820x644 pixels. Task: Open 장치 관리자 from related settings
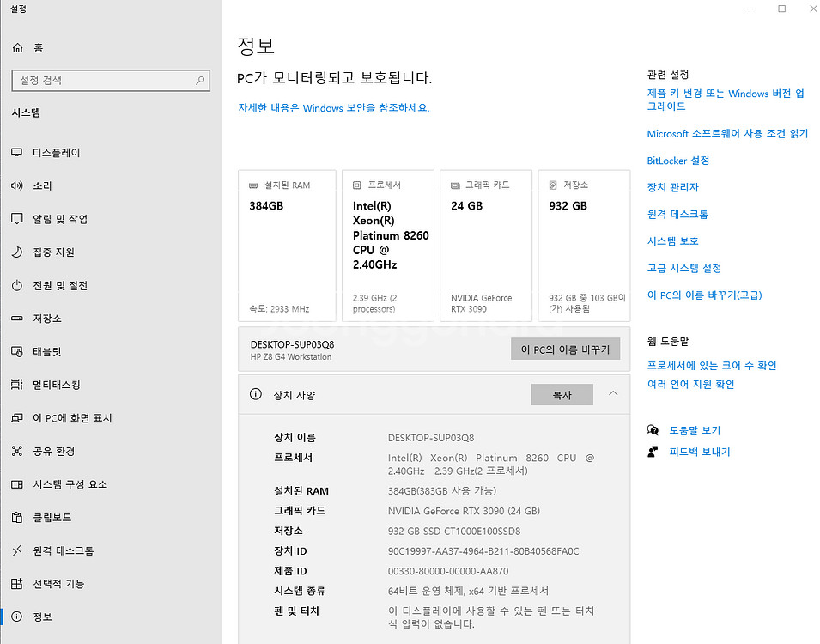coord(674,187)
